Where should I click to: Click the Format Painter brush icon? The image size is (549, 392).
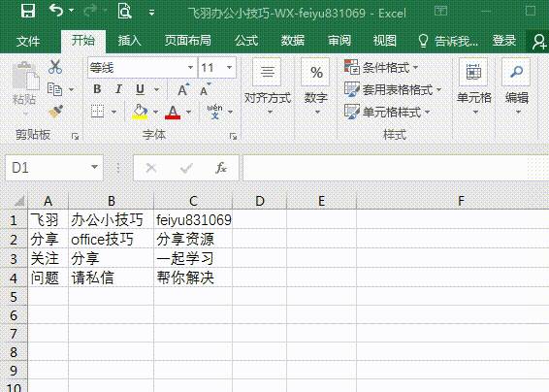[55, 112]
